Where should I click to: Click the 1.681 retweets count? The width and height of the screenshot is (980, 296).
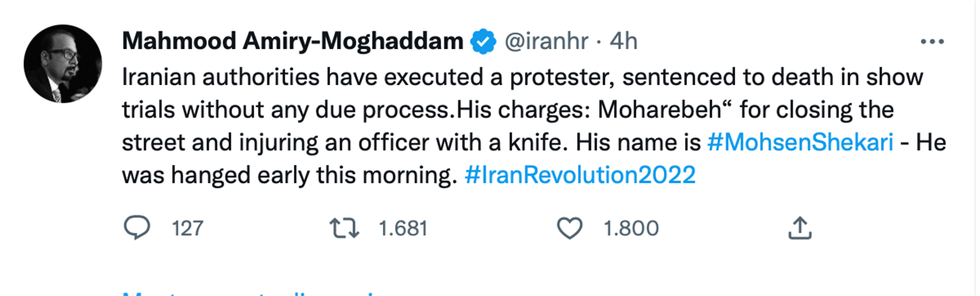[403, 229]
